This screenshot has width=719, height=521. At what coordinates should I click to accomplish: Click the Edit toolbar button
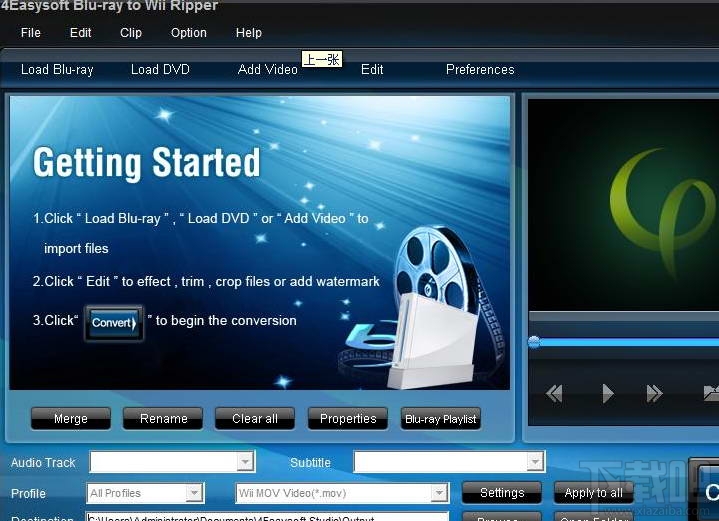pyautogui.click(x=372, y=69)
